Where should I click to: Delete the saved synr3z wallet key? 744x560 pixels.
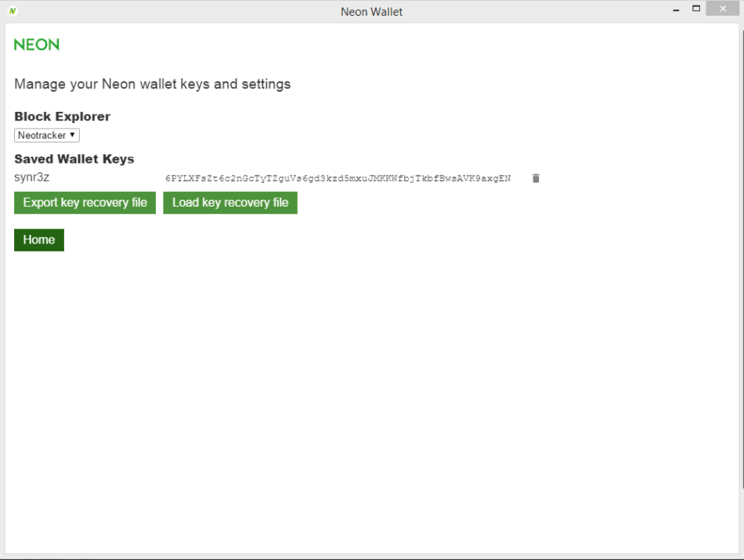536,179
